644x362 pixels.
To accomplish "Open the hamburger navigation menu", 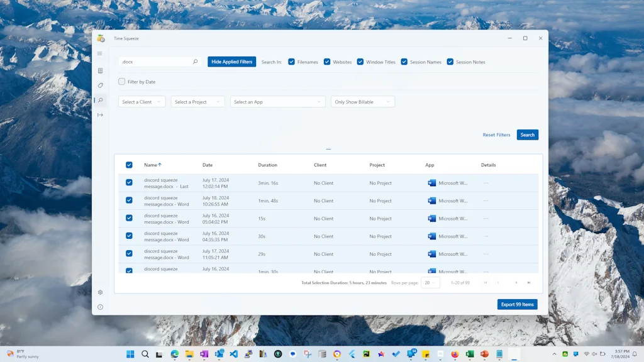I will 100,53.
